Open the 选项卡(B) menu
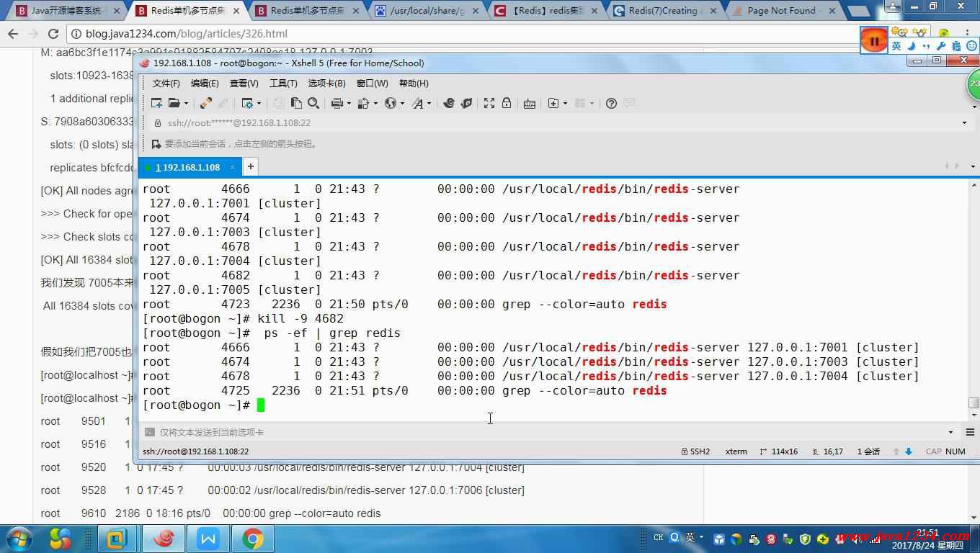The width and height of the screenshot is (980, 553). point(326,84)
